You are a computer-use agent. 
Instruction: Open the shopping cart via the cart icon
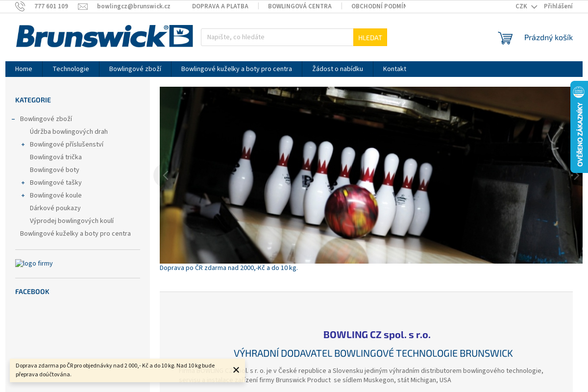tap(505, 37)
